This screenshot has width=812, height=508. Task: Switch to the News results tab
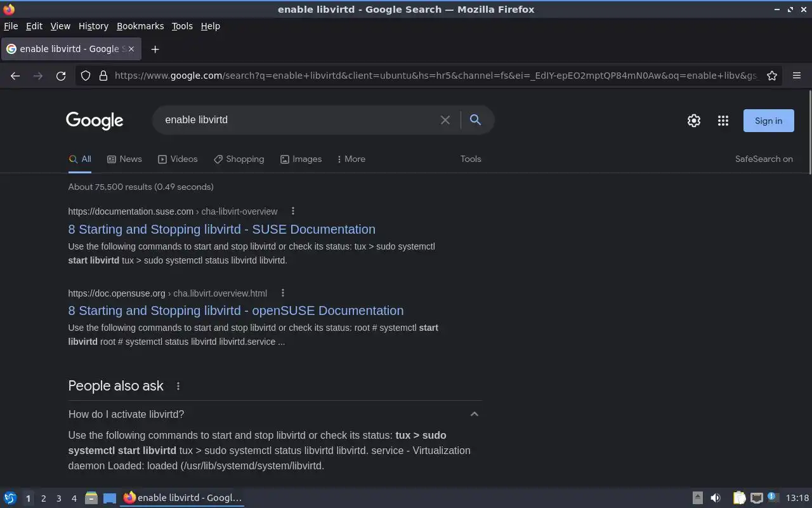coord(124,159)
